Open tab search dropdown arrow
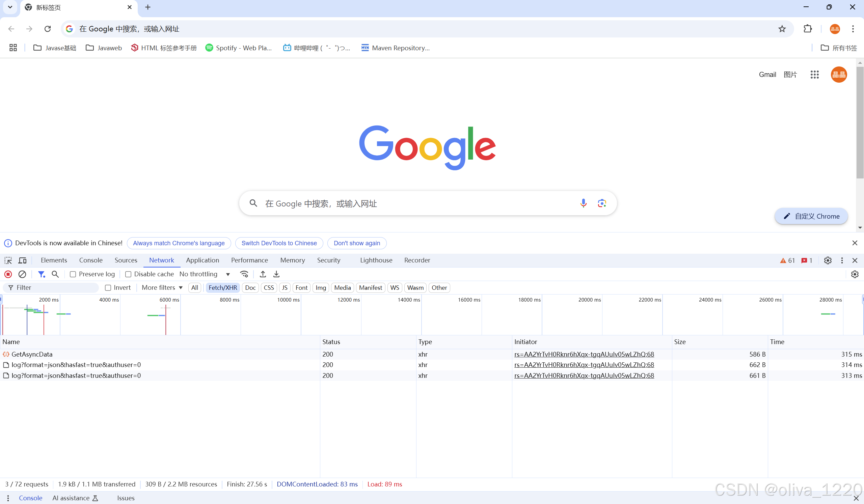 click(x=10, y=7)
